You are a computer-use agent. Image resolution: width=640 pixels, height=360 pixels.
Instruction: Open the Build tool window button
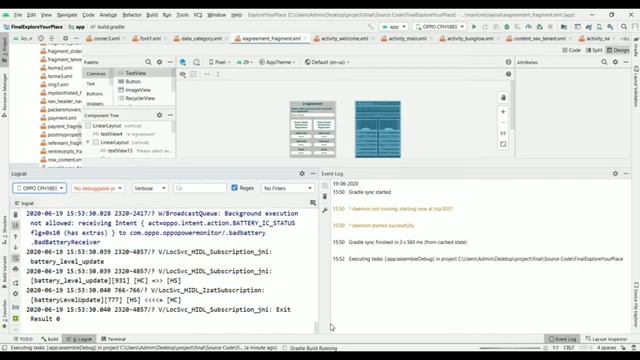[50, 339]
